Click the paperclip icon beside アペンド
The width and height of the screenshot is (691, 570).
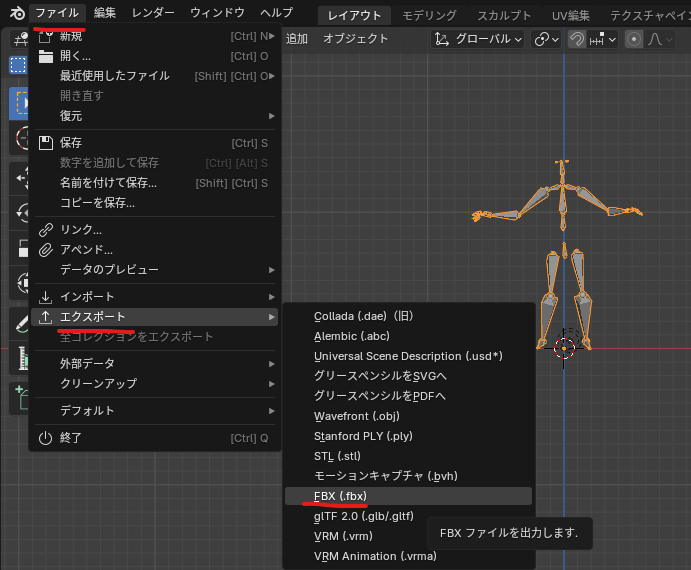(45, 250)
